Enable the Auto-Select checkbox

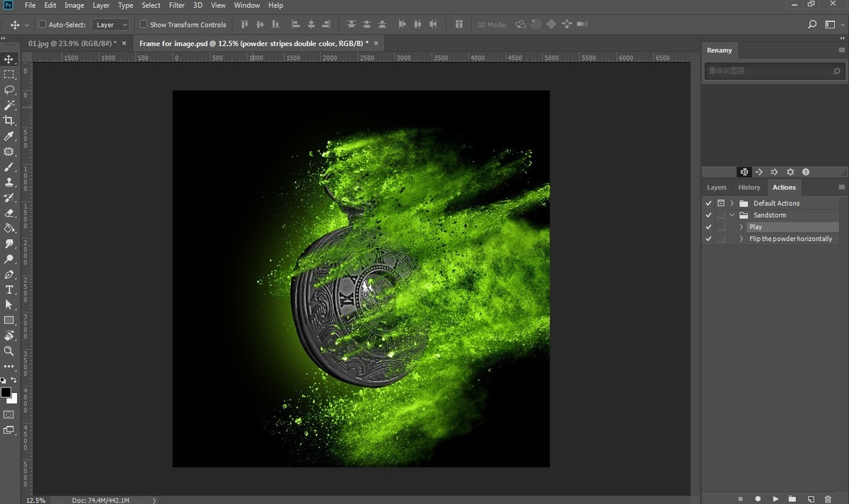click(x=42, y=24)
